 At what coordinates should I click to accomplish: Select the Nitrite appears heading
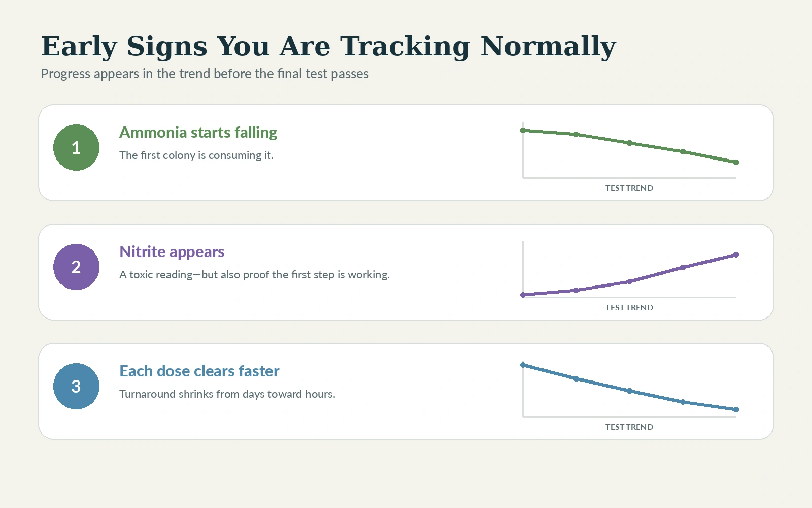172,252
